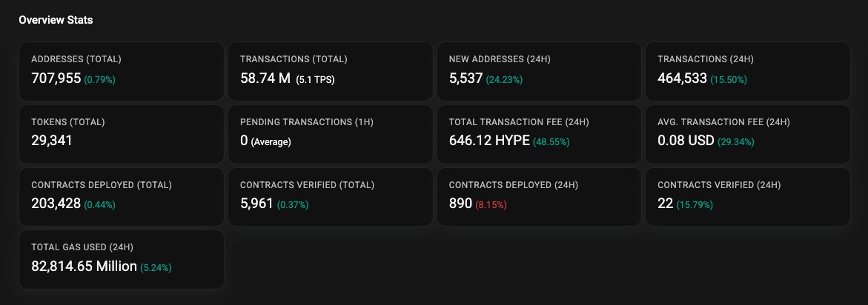Click the 82,814.65 Million gas value
Image resolution: width=868 pixels, height=305 pixels.
coord(85,267)
